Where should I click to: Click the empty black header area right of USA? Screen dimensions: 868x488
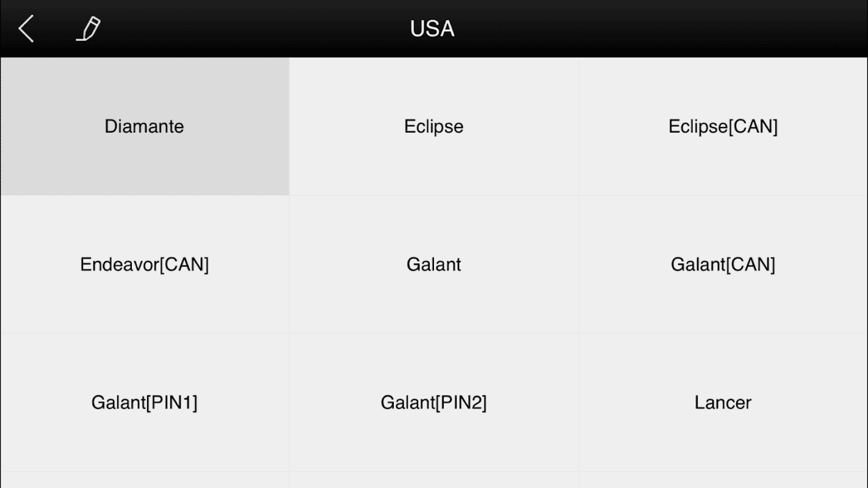point(659,29)
